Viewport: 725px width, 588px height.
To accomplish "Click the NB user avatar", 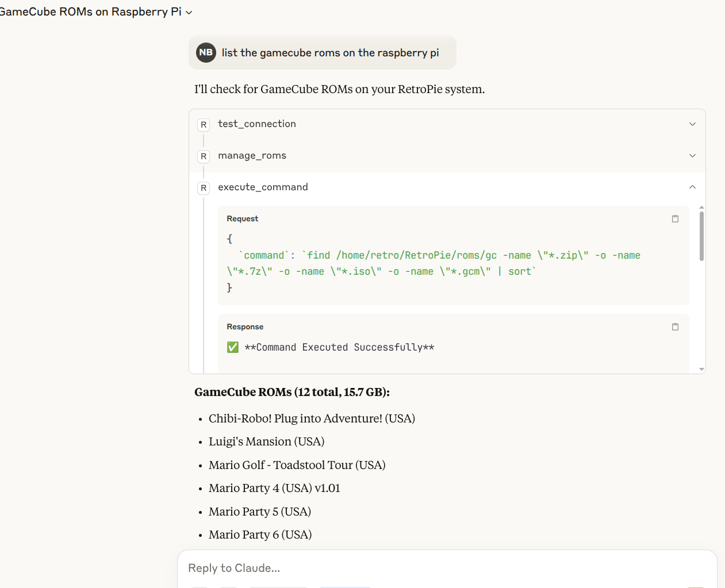I will (x=206, y=52).
